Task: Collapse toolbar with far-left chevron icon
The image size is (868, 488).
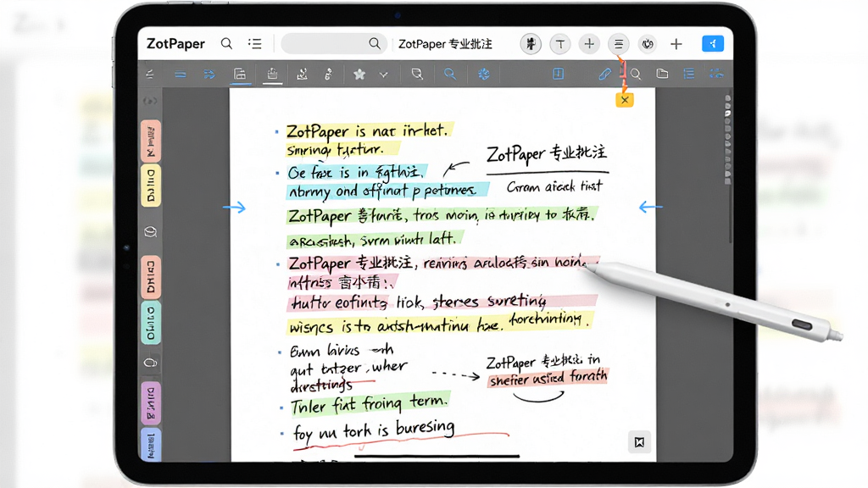Action: click(x=150, y=75)
